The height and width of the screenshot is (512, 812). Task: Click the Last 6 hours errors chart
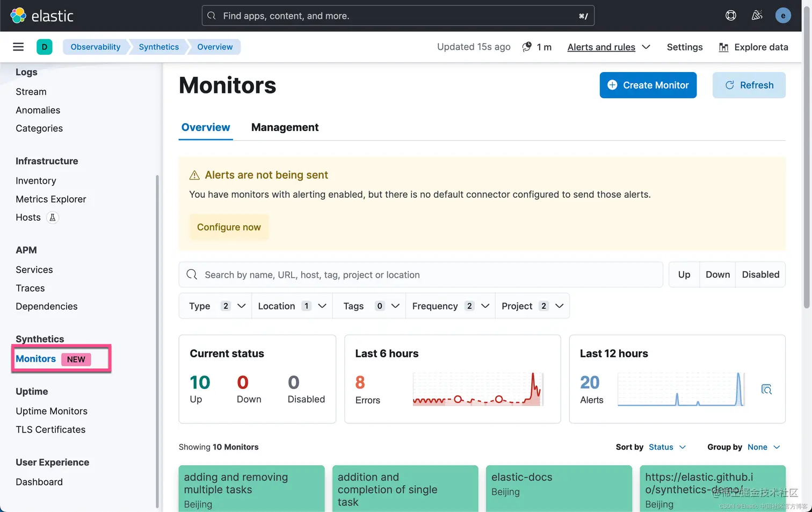click(478, 389)
